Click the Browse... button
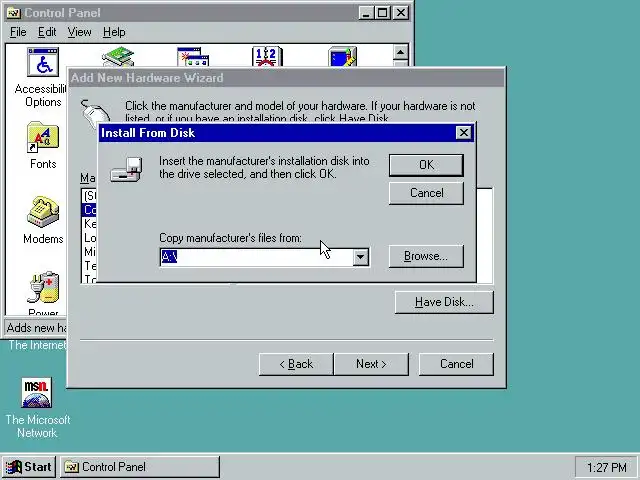This screenshot has height=480, width=640. click(426, 256)
